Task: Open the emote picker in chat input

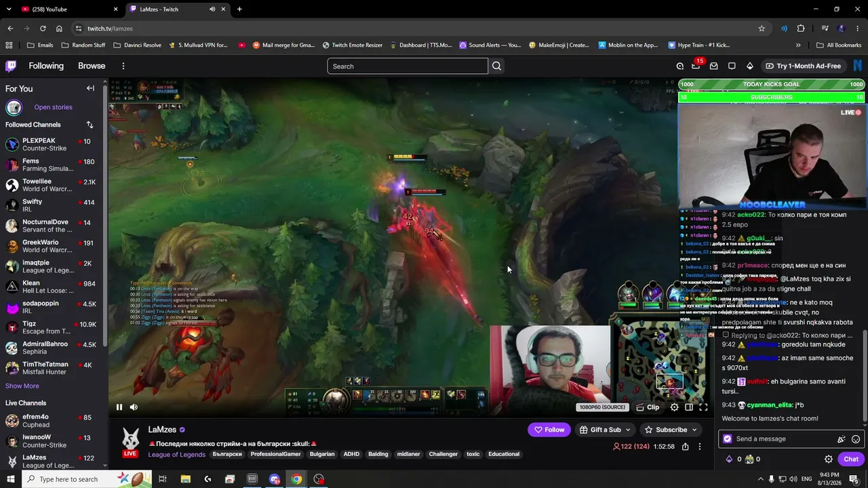Action: (856, 439)
